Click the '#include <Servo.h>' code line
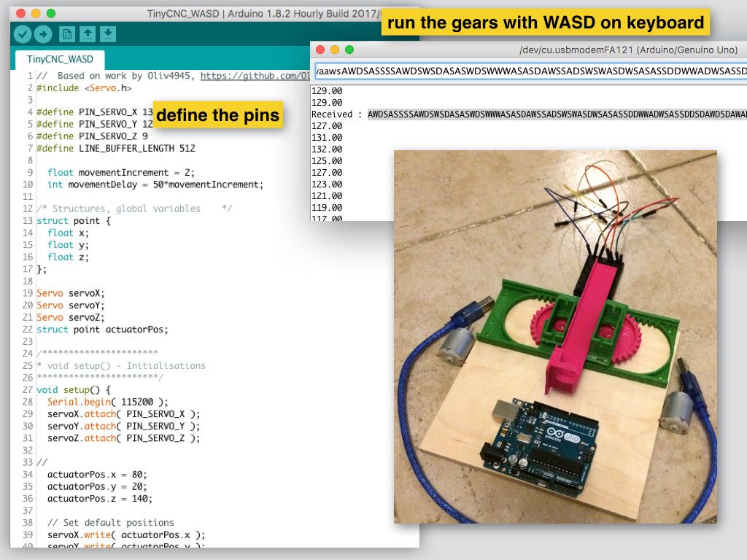 [x=84, y=88]
